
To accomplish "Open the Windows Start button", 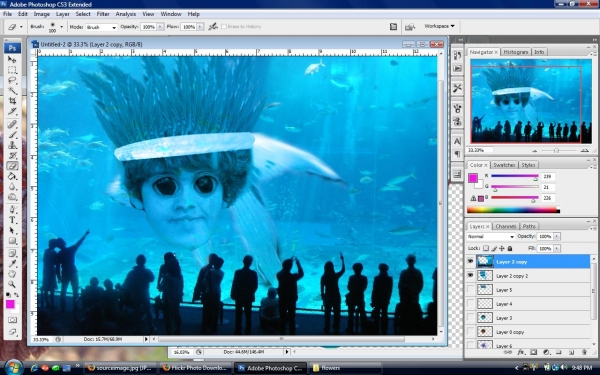I will pyautogui.click(x=14, y=368).
